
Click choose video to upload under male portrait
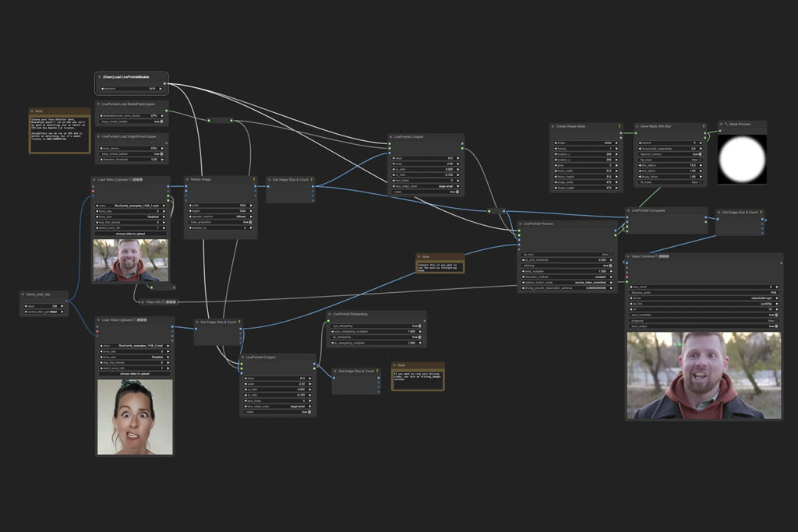(132, 234)
